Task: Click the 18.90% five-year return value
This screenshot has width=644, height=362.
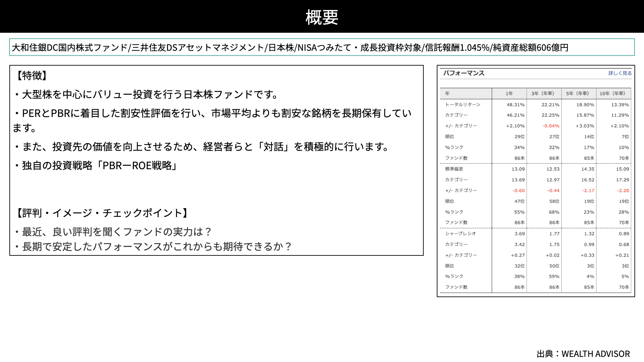Action: pyautogui.click(x=585, y=105)
